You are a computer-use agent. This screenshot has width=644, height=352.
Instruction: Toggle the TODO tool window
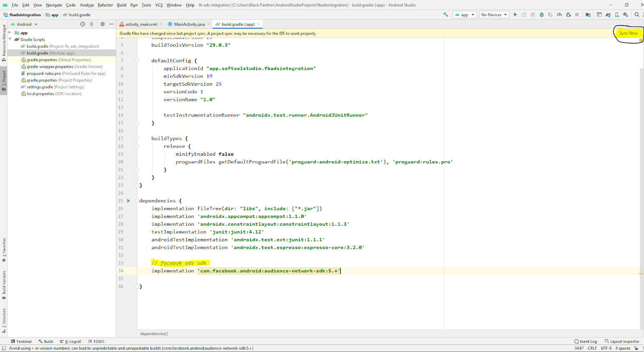click(96, 341)
